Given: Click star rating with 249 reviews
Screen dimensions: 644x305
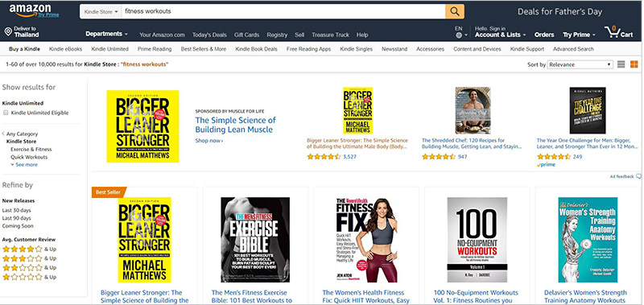Looking at the screenshot, I should tap(554, 156).
